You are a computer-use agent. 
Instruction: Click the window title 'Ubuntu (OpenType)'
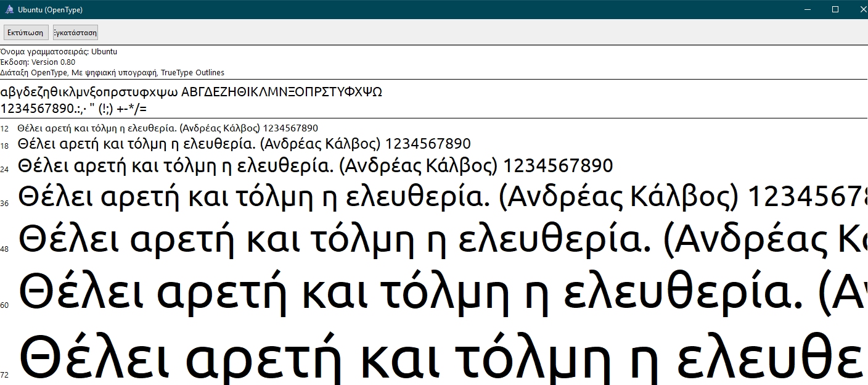pyautogui.click(x=51, y=10)
